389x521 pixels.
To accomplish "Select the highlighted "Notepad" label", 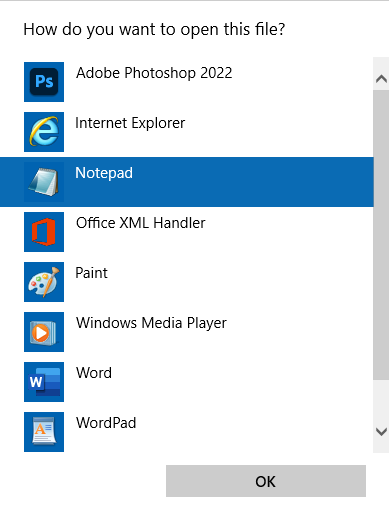I will tap(104, 173).
